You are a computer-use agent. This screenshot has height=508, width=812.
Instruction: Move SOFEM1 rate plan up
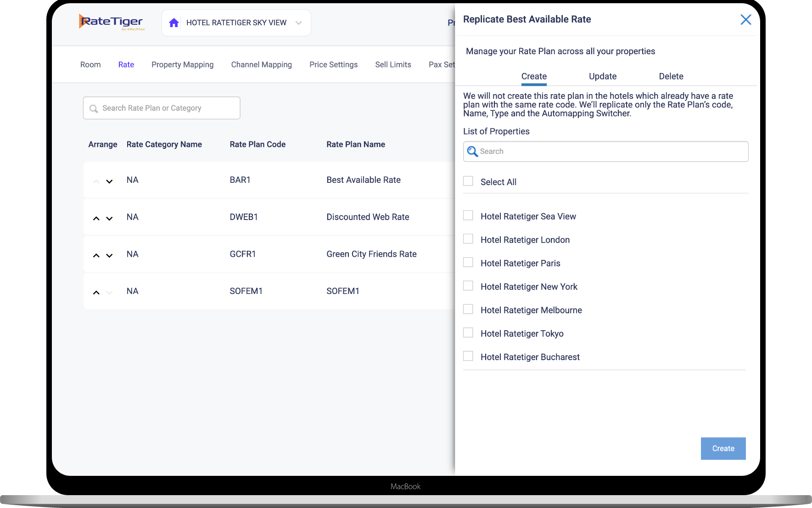(96, 293)
